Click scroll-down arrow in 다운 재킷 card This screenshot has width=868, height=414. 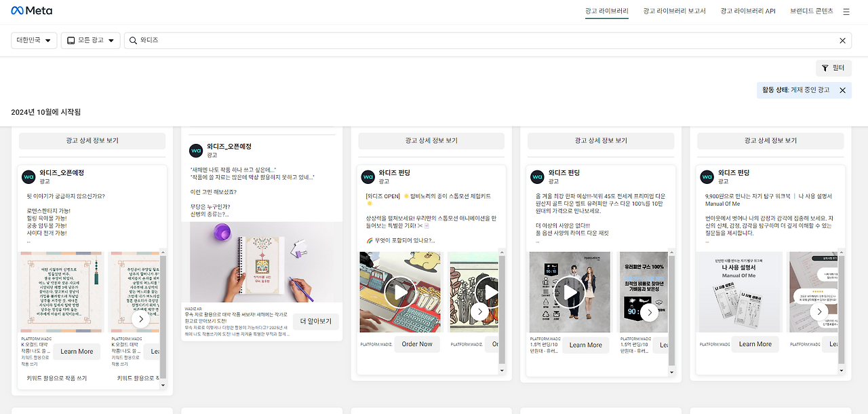(x=671, y=371)
